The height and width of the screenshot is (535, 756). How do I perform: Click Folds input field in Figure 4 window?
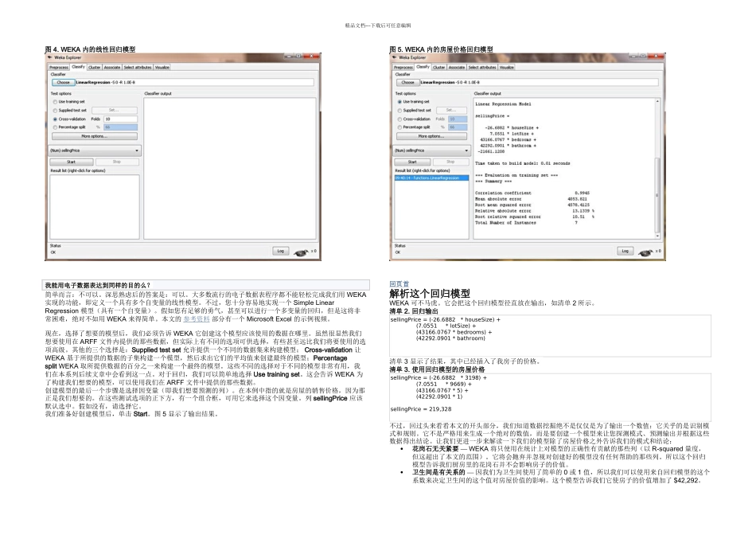click(120, 119)
